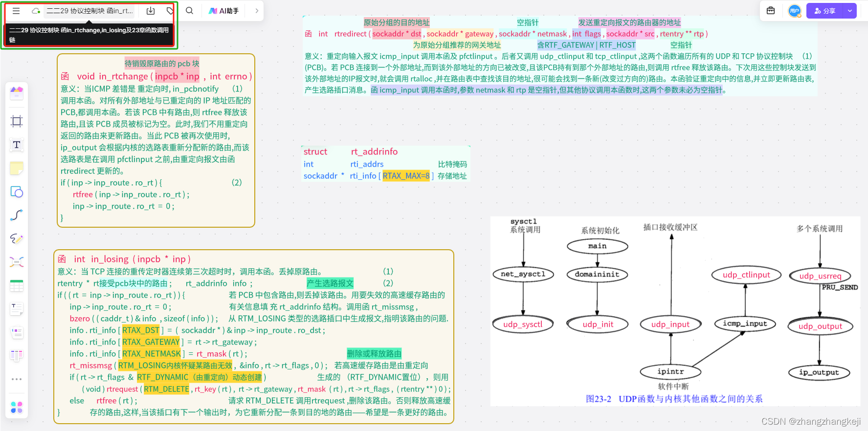
Task: Click the highlighted 'RTAX_GATEWAY' text
Action: tap(151, 342)
